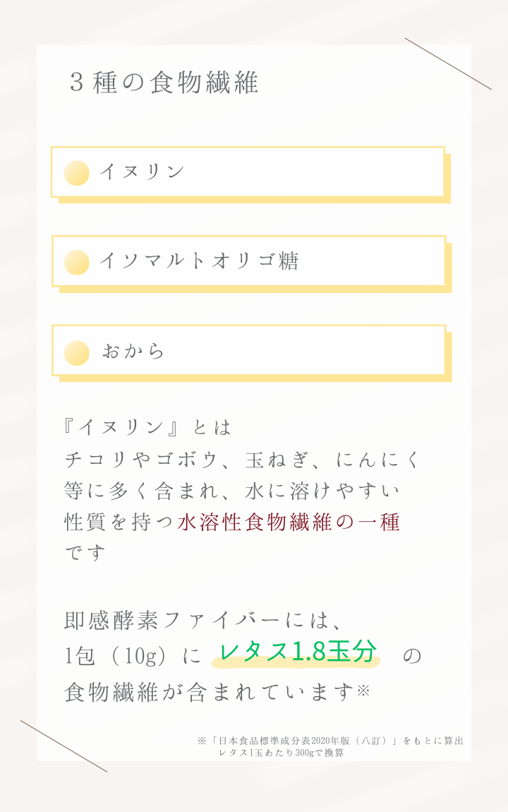The image size is (508, 812).
Task: Click the text 即感酵素ファイバーには、
Action: point(202,620)
